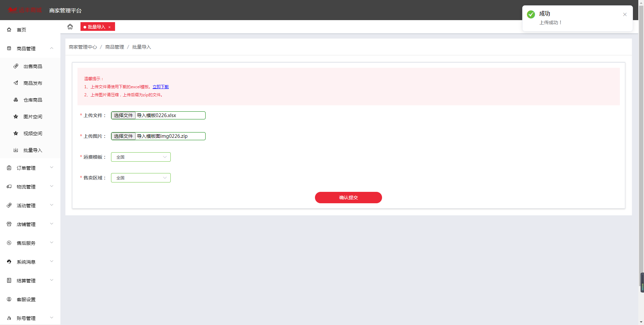644x325 pixels.
Task: Click the tag icon beside 出售商品
Action: click(16, 66)
